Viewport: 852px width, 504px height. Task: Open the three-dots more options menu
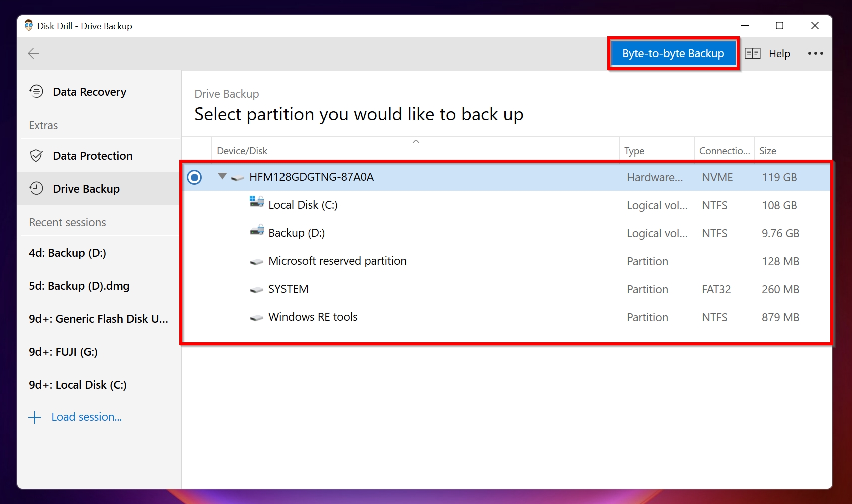click(815, 53)
